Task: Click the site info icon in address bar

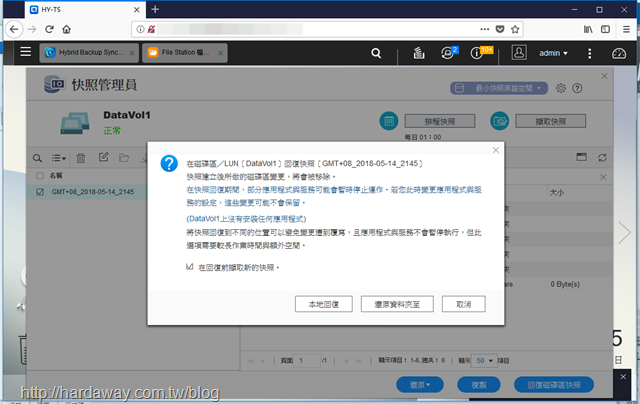Action: pyautogui.click(x=140, y=29)
